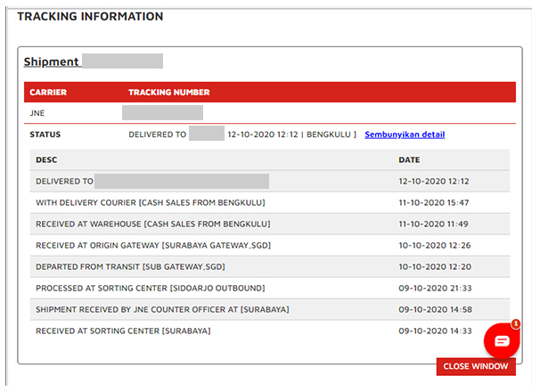The width and height of the screenshot is (540, 392).
Task: Select the PROCESSED AT SORTING CENTER row
Action: tap(150, 288)
